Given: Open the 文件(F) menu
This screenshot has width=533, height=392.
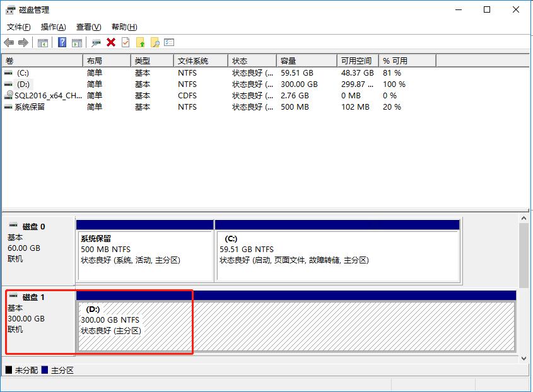Looking at the screenshot, I should click(18, 27).
